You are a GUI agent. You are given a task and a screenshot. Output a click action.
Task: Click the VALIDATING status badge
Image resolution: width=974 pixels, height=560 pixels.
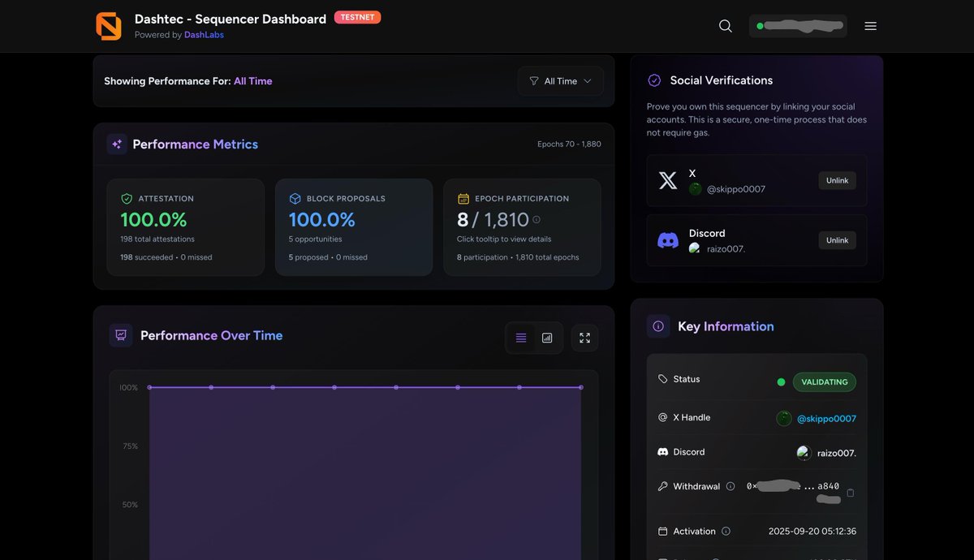point(824,381)
